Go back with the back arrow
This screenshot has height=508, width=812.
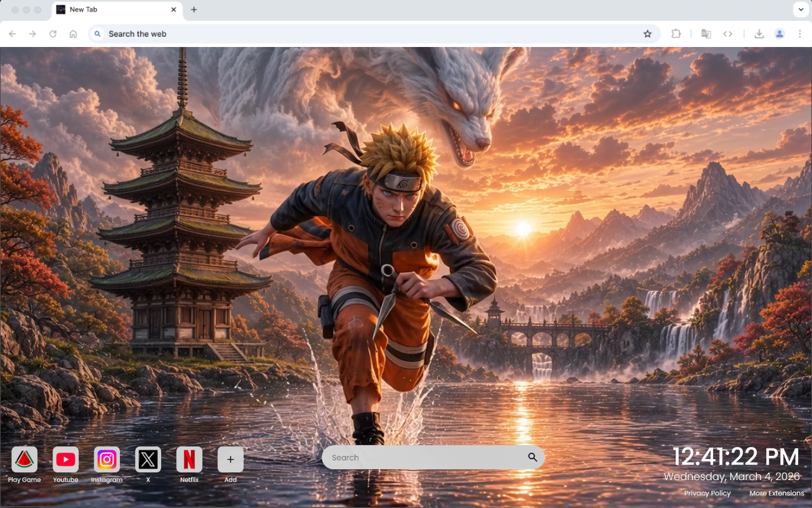(13, 34)
